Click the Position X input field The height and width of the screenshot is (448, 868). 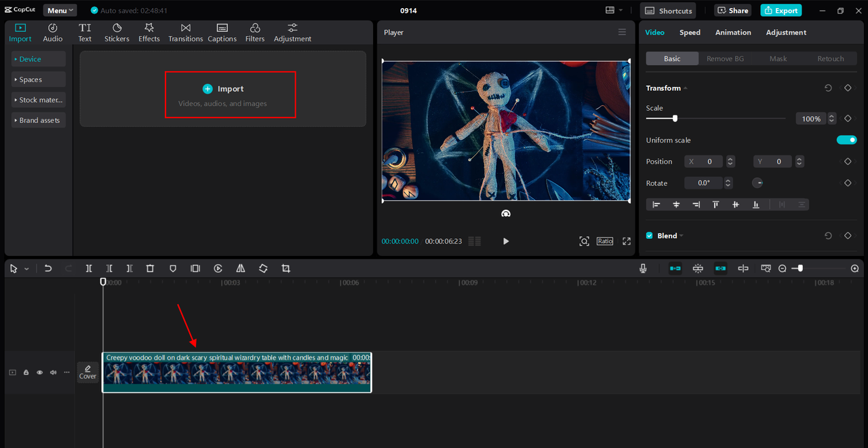704,162
